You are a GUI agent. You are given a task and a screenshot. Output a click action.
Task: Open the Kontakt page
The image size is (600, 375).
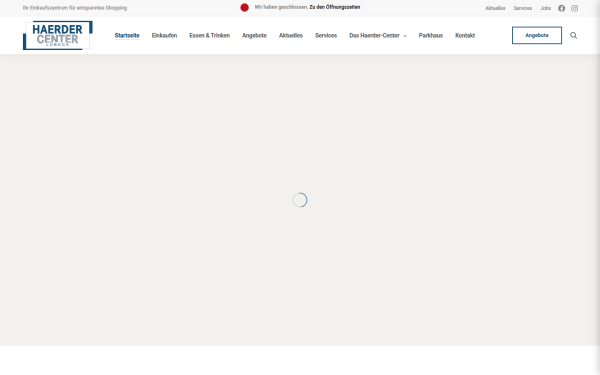[x=465, y=35]
